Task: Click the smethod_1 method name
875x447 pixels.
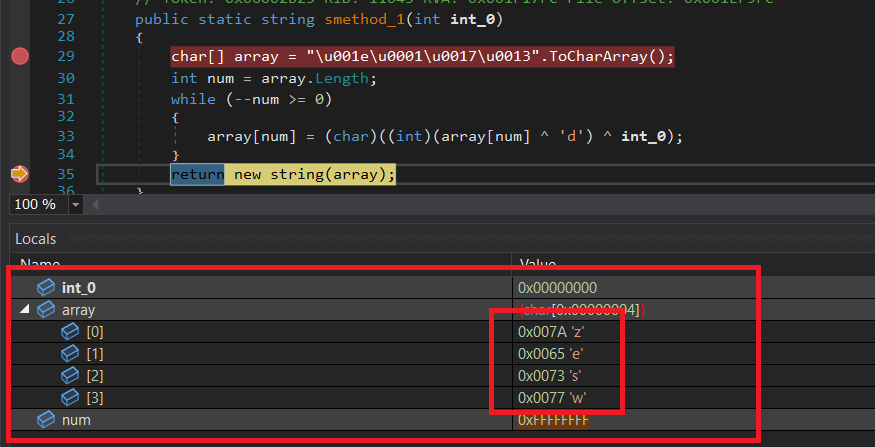Action: pos(366,20)
